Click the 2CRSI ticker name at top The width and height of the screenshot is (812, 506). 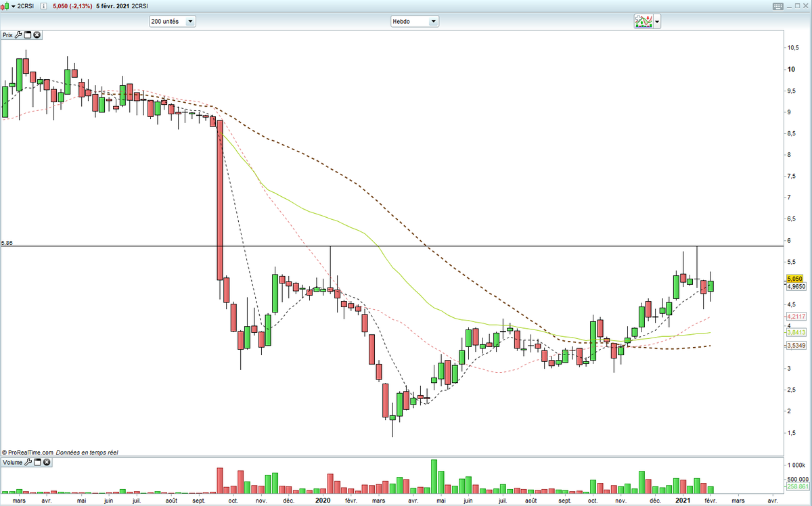click(26, 5)
